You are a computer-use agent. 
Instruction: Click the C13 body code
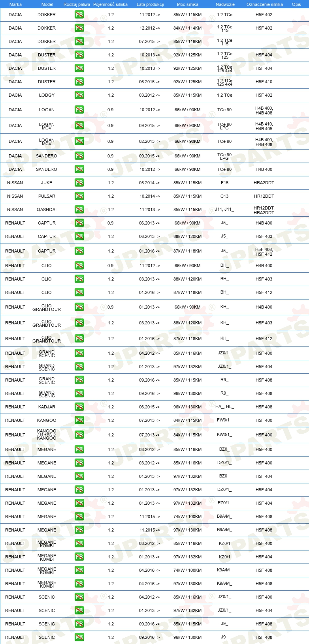224,196
